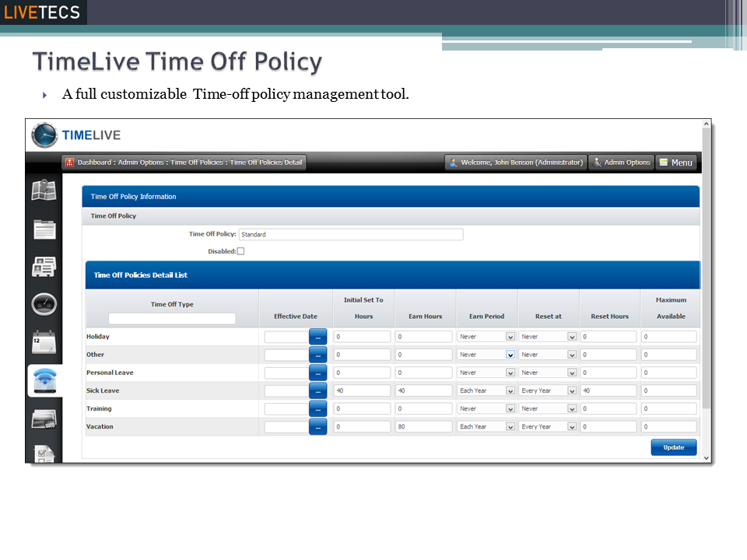This screenshot has height=560, width=747.
Task: Open date picker for Personal Leave row
Action: 317,373
